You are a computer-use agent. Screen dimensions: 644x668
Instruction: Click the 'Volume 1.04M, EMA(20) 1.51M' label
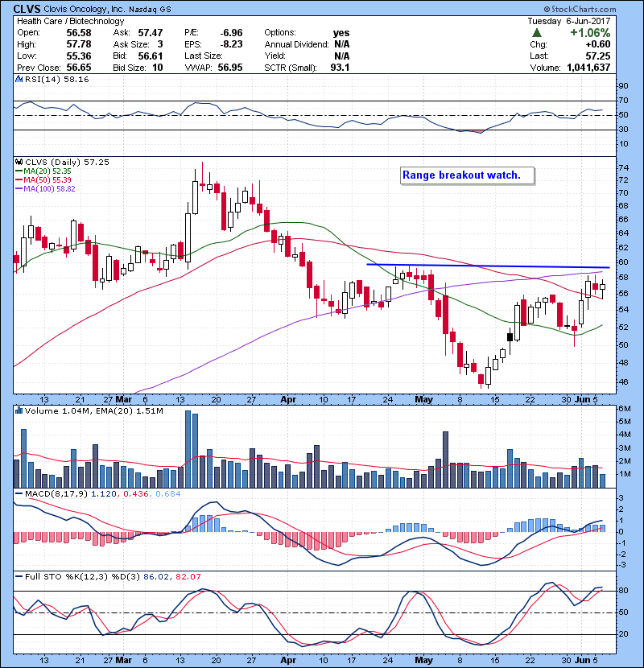(x=93, y=410)
